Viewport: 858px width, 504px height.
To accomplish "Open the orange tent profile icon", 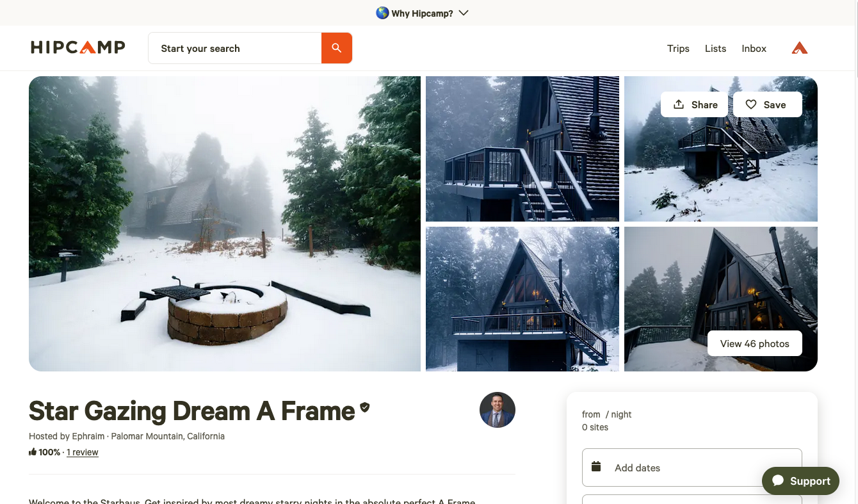I will point(799,48).
